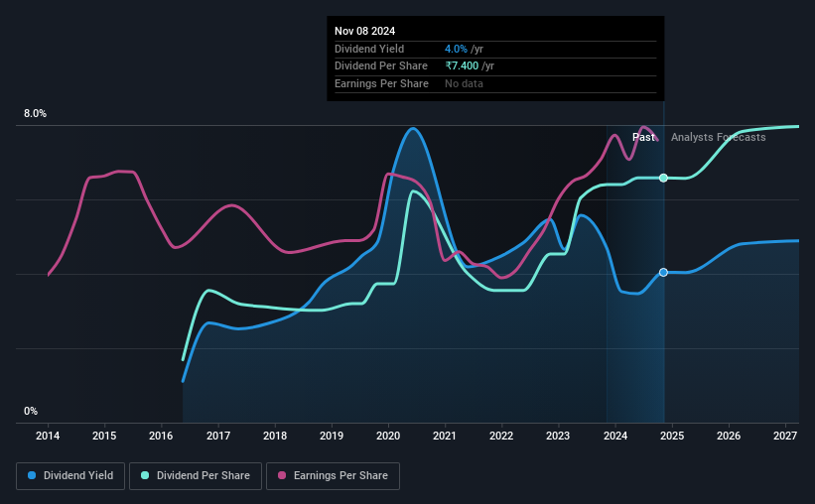Click the 2020 x-axis label
This screenshot has width=815, height=504.
(388, 436)
